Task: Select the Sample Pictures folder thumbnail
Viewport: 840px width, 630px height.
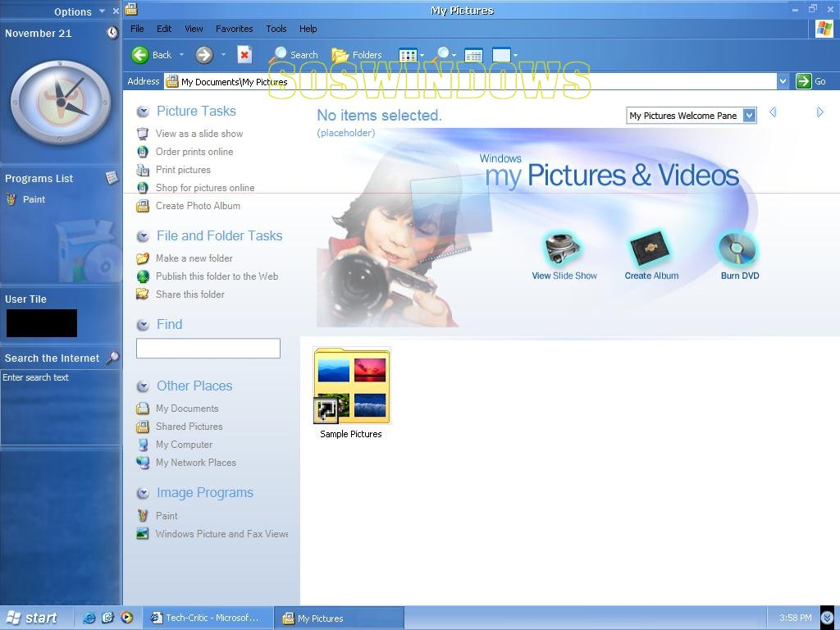Action: coord(352,387)
